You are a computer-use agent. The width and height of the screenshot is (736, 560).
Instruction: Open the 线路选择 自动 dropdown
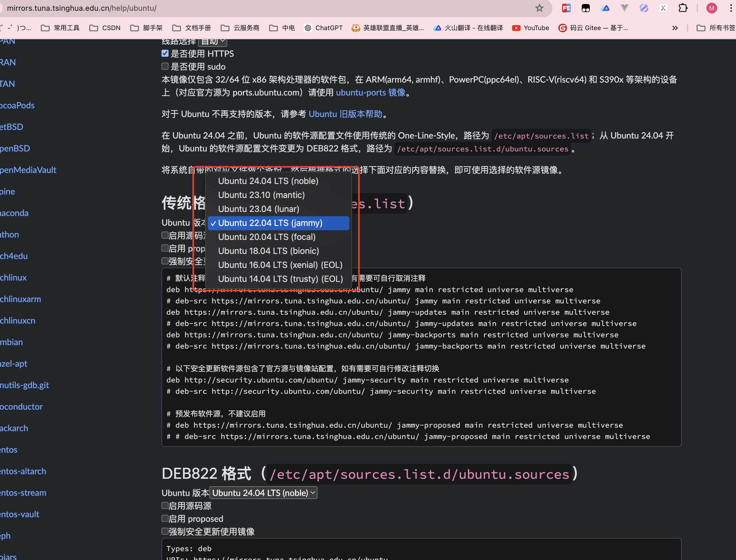click(x=212, y=42)
